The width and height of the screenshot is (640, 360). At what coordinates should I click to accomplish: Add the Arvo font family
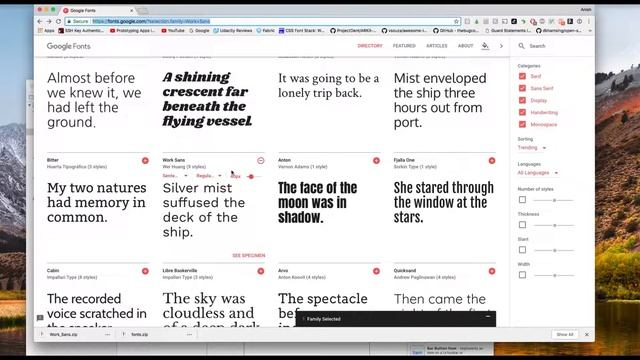(376, 271)
